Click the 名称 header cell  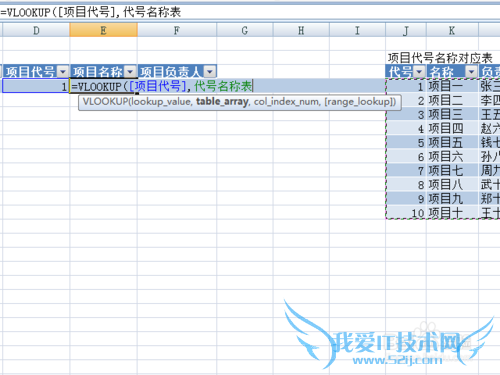452,71
